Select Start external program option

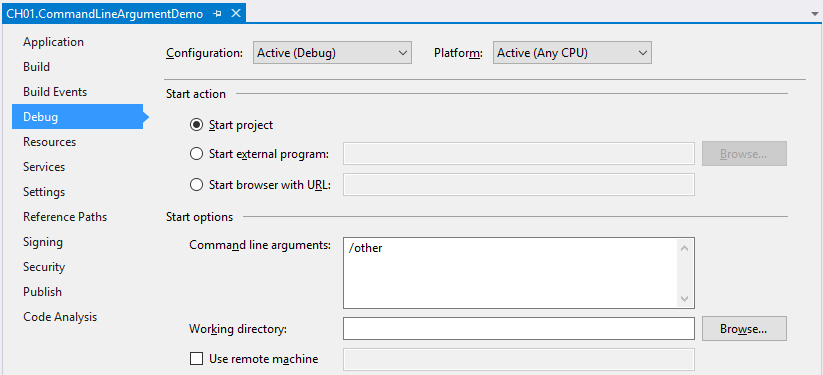pos(196,154)
